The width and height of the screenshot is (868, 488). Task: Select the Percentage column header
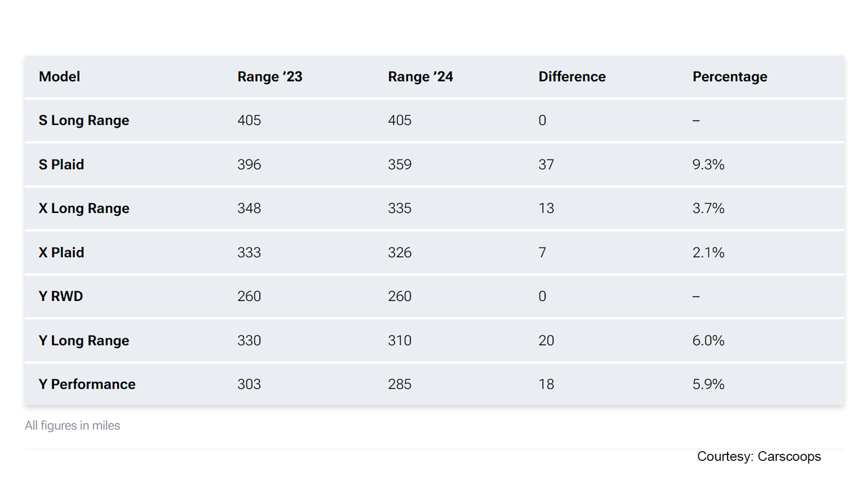[x=730, y=77]
